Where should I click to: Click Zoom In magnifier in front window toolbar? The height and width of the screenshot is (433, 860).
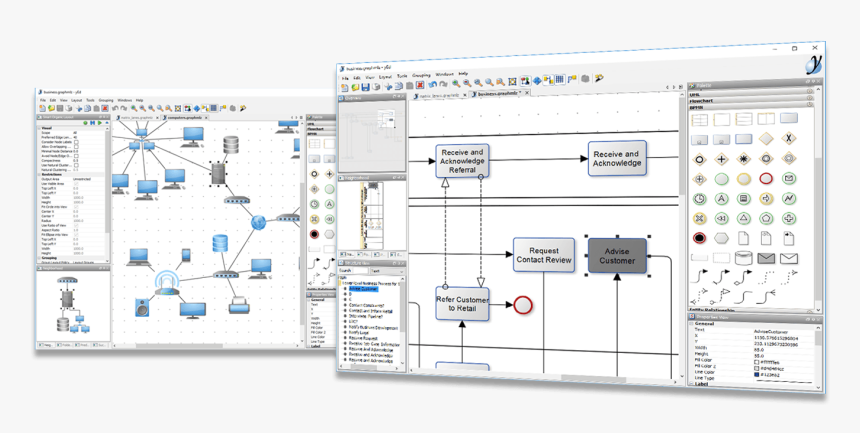coord(456,83)
